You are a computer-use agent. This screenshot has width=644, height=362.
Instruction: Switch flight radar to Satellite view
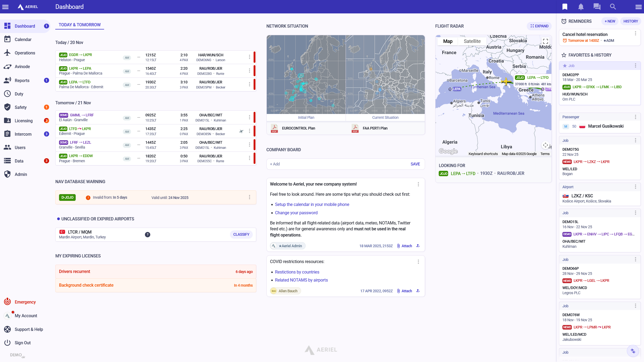472,41
